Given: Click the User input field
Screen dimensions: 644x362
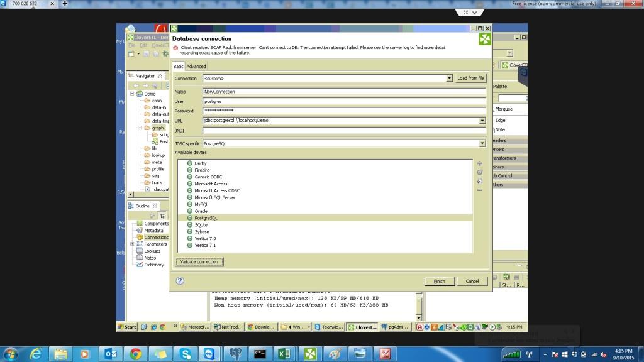Looking at the screenshot, I should tap(344, 101).
